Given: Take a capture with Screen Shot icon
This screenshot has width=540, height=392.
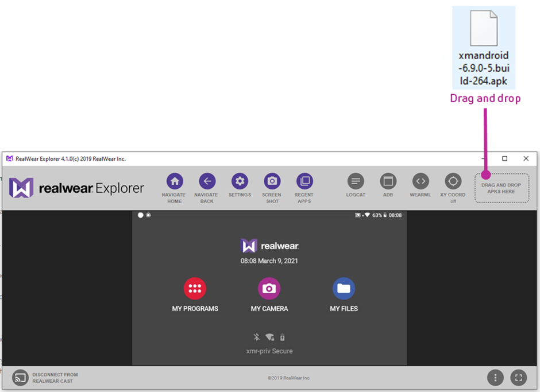Looking at the screenshot, I should click(272, 181).
